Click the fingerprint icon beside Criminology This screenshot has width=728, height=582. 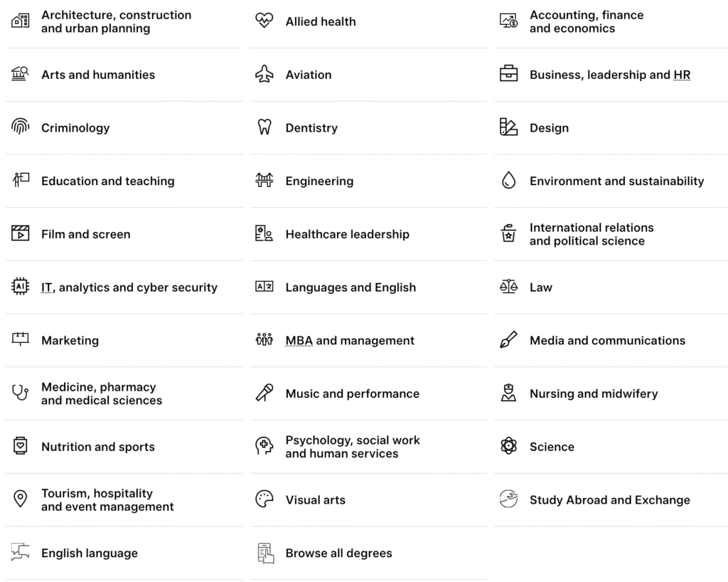click(21, 128)
